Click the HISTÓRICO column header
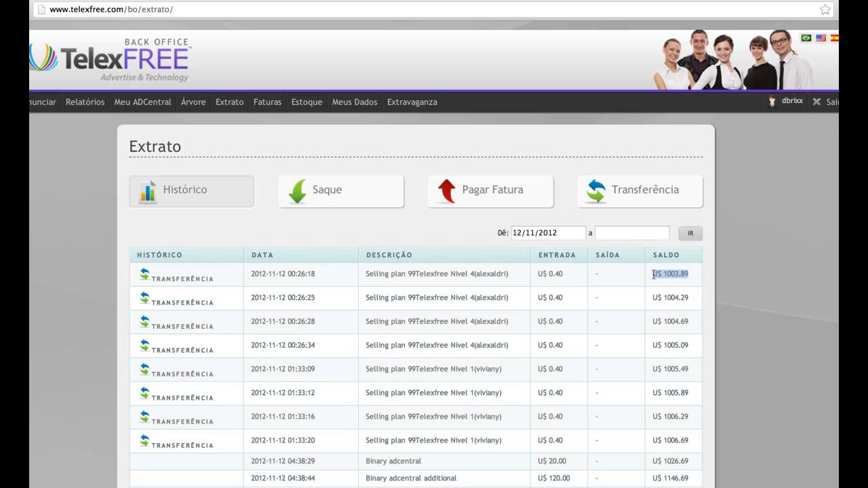Image resolution: width=868 pixels, height=488 pixels. [x=159, y=255]
